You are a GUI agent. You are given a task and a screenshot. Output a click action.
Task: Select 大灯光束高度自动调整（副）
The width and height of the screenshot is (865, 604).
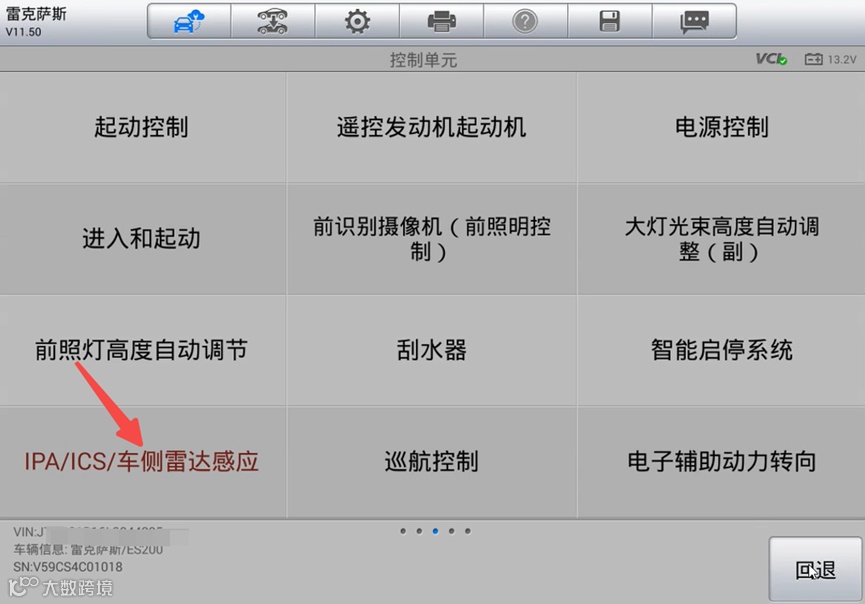(721, 239)
